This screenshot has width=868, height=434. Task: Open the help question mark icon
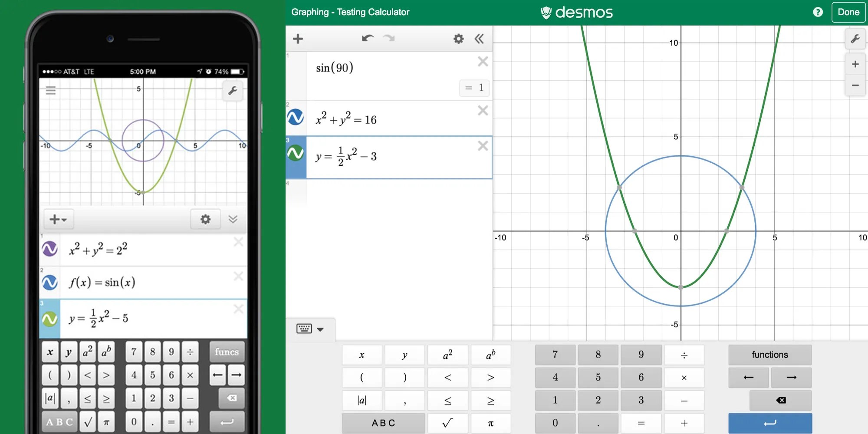click(x=818, y=12)
